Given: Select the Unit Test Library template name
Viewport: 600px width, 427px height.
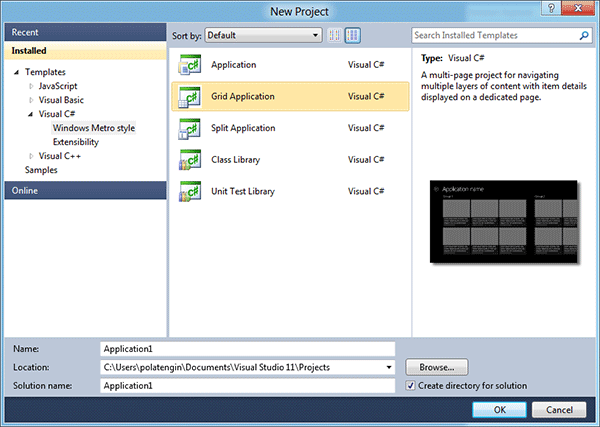Looking at the screenshot, I should tap(243, 191).
